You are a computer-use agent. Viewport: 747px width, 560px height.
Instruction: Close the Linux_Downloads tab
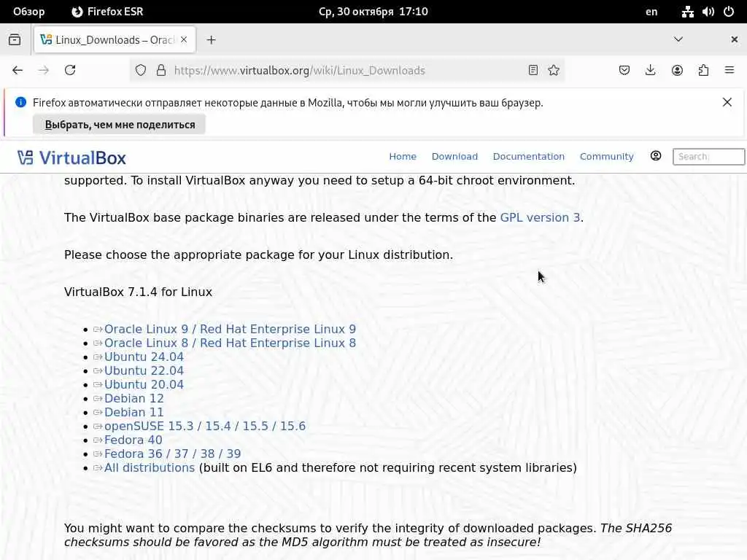click(x=184, y=39)
